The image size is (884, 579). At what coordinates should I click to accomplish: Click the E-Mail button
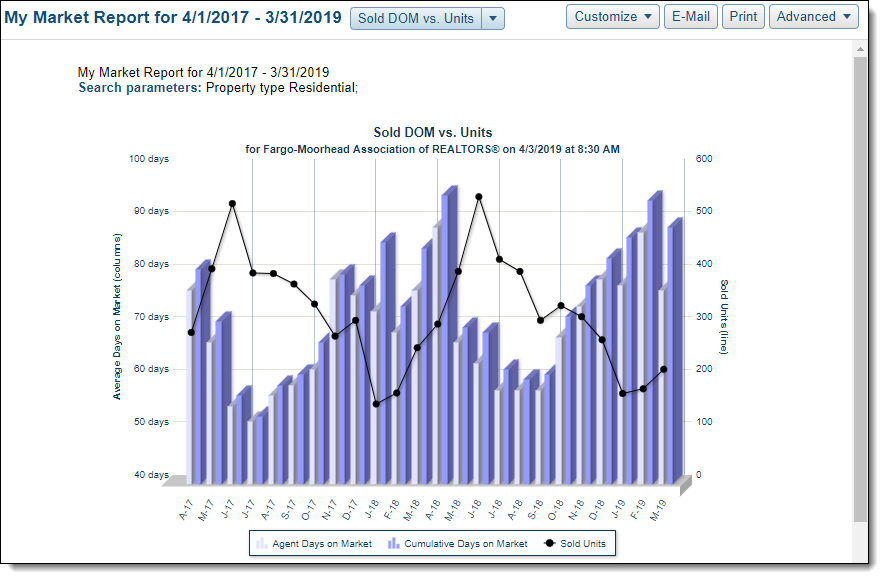(690, 16)
